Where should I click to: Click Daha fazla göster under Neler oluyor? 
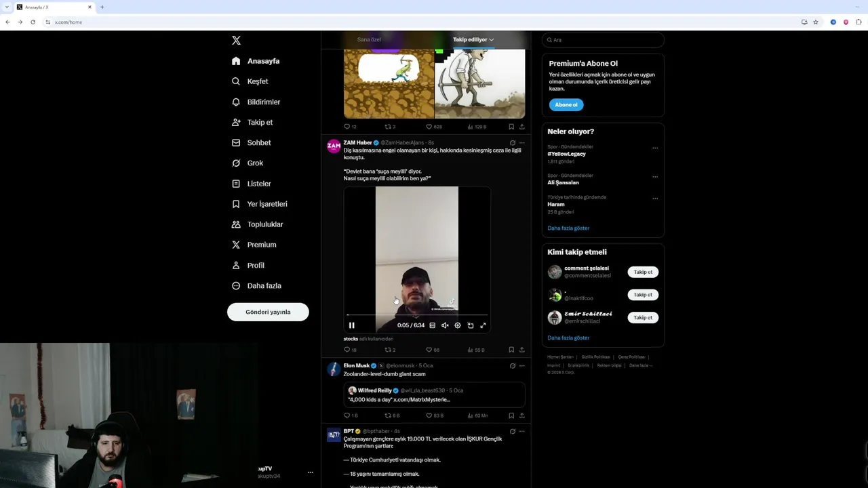pyautogui.click(x=568, y=228)
